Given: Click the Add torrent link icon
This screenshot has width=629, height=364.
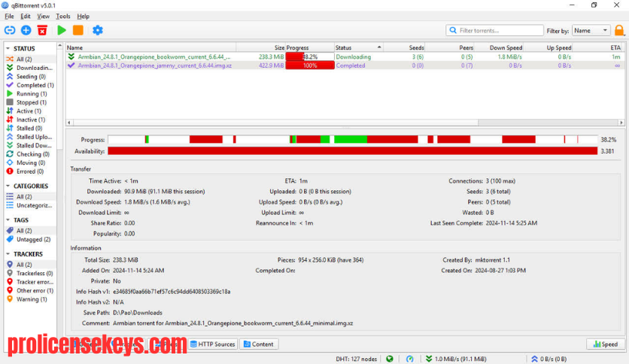Looking at the screenshot, I should [x=10, y=30].
